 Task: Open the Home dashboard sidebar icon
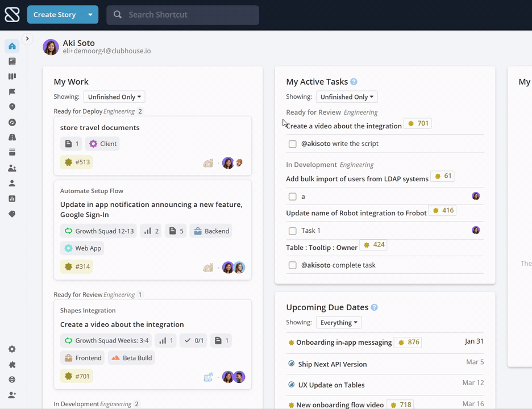[12, 46]
